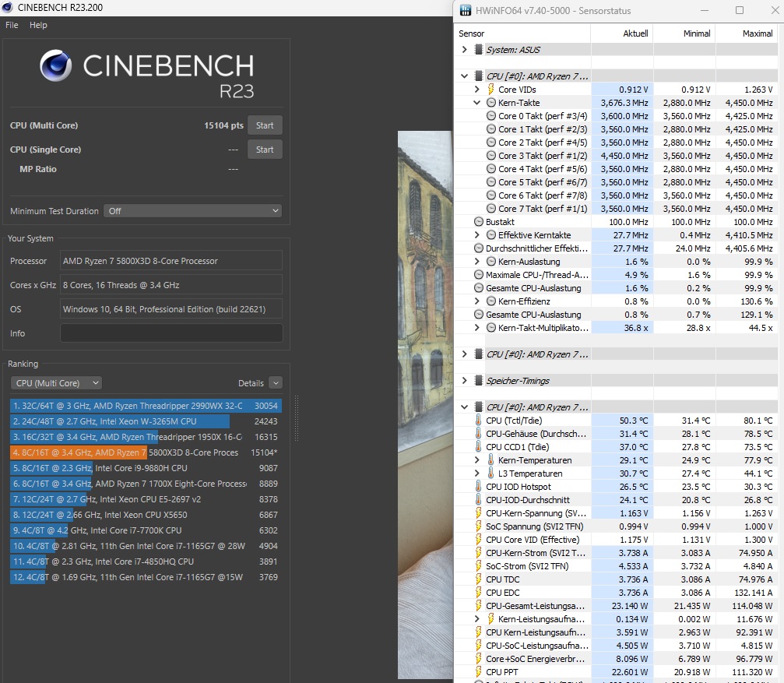Expand the Kern-Takt-Multiplikato... row
784x683 pixels.
point(477,328)
